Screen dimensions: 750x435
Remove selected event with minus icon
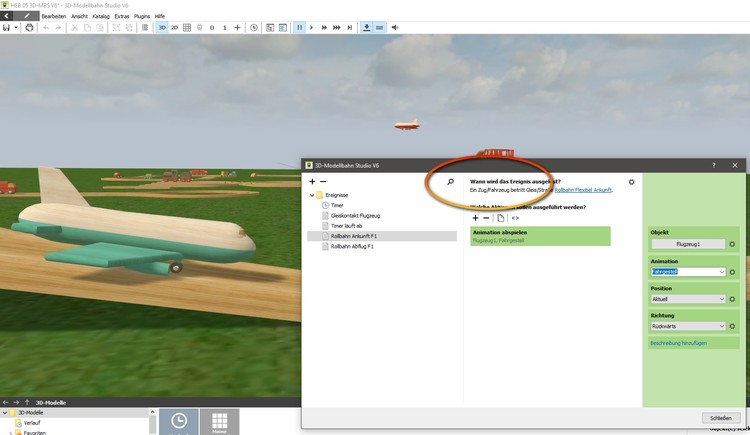(x=323, y=181)
